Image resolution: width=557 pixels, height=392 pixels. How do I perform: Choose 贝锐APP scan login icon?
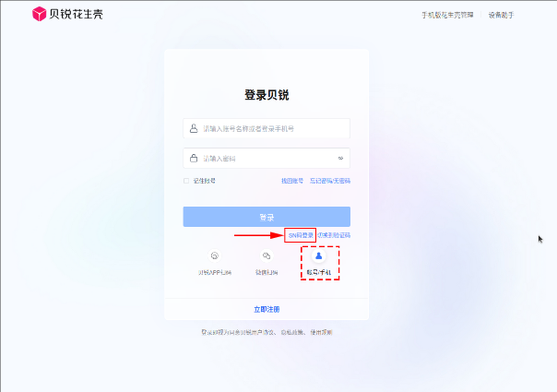coord(215,255)
